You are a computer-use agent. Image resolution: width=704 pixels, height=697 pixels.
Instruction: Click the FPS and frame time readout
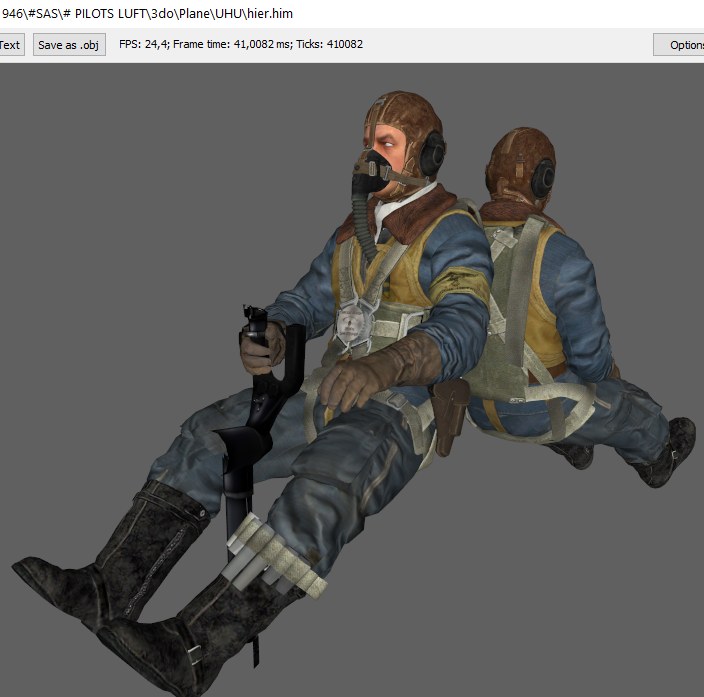[x=241, y=44]
